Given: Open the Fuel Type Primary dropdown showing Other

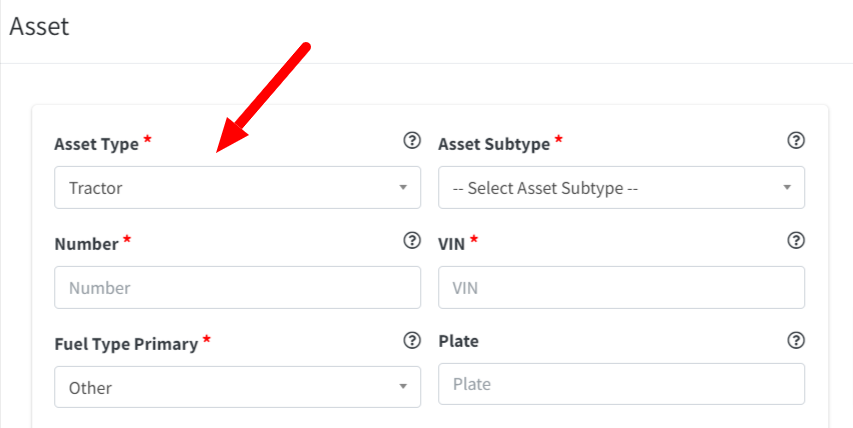Looking at the screenshot, I should click(x=237, y=387).
